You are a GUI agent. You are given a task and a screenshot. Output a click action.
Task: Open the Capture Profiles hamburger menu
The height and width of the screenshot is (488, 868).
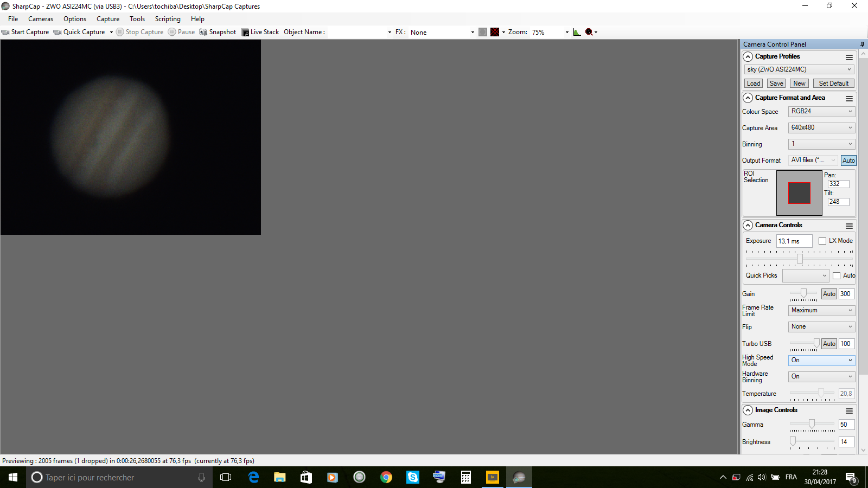tap(849, 57)
